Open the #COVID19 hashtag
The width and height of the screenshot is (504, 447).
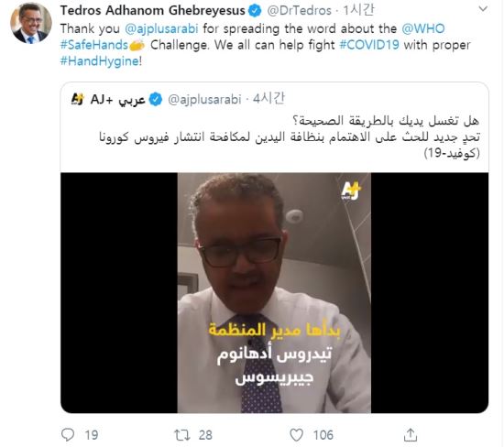369,45
